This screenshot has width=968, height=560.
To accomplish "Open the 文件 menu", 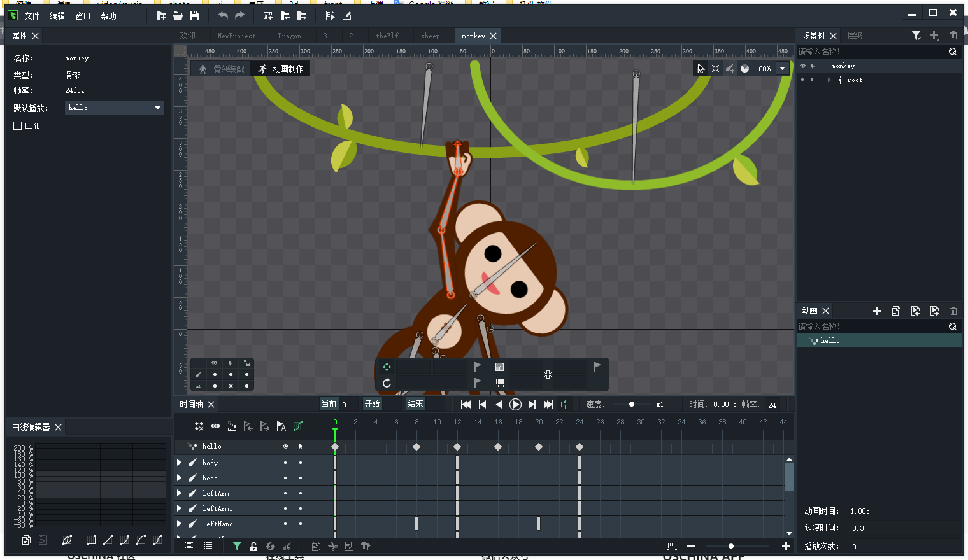I will pos(32,16).
